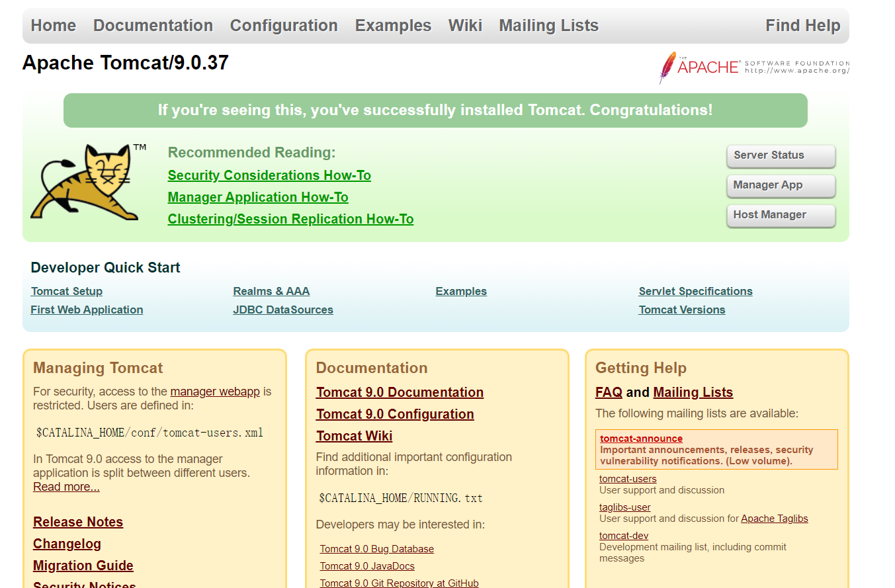The width and height of the screenshot is (895, 588).
Task: Open the Server Status button
Action: point(781,156)
